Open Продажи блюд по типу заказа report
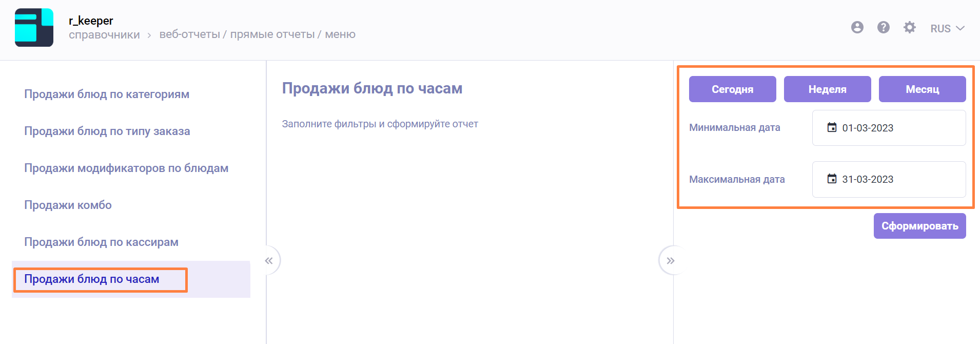Viewport: 980px width, 344px height. pyautogui.click(x=107, y=131)
